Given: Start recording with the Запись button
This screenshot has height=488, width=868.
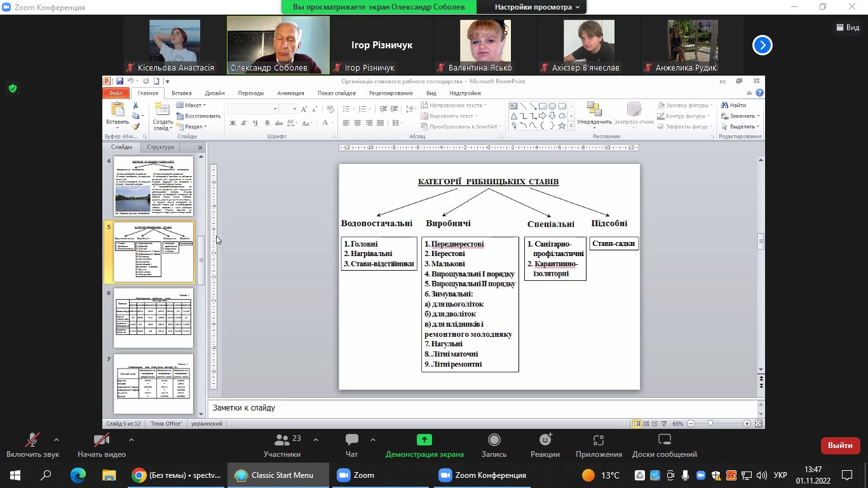Looking at the screenshot, I should click(494, 445).
